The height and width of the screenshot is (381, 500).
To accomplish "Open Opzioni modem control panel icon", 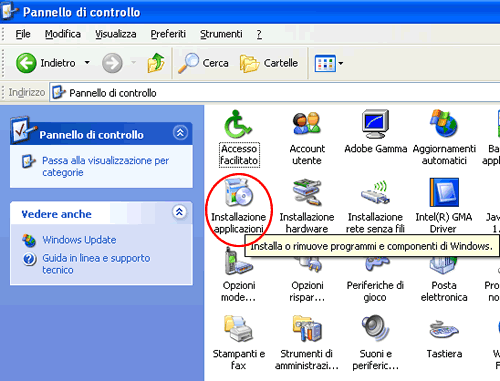I will point(239,262).
